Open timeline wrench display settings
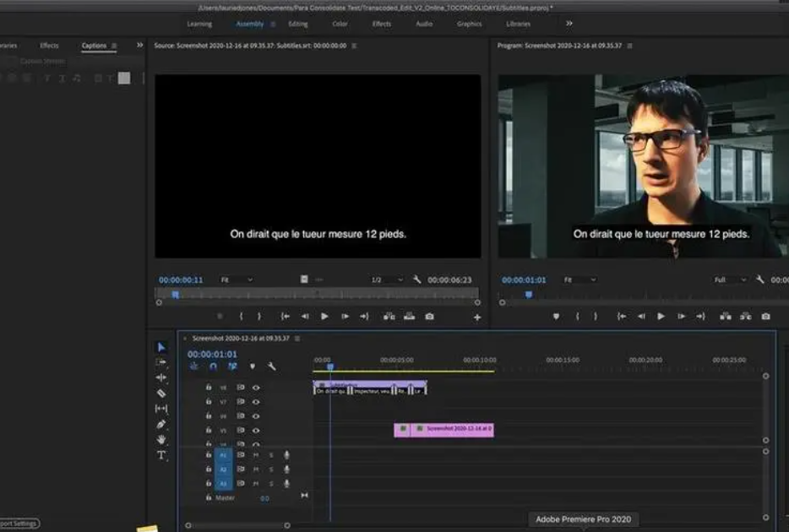Screen dimensions: 789x532 pos(272,366)
